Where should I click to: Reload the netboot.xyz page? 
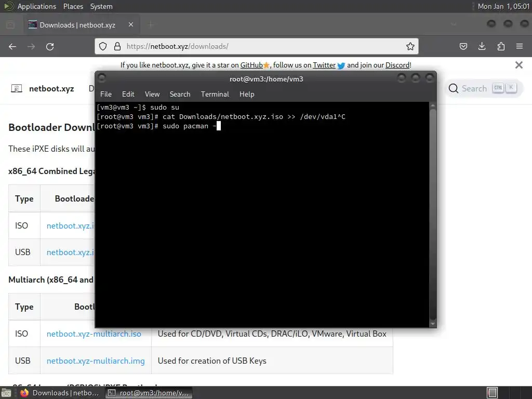[x=50, y=46]
